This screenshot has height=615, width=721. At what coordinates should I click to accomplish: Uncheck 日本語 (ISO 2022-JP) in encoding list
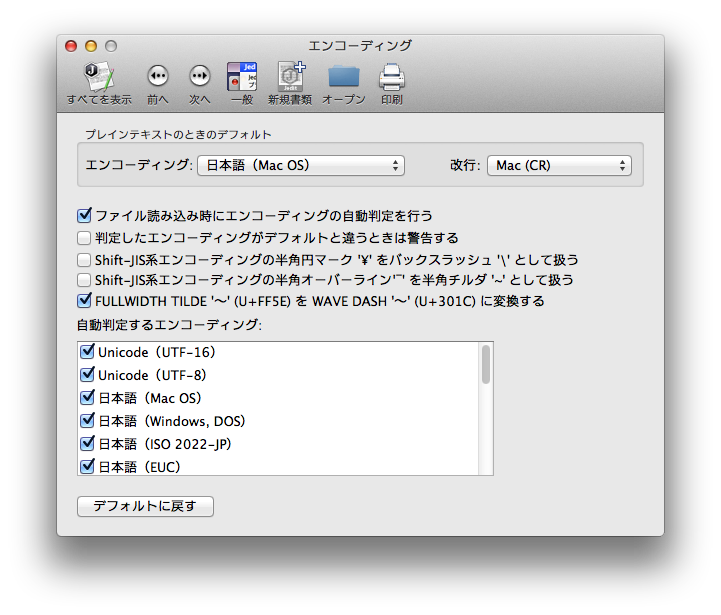coord(87,443)
